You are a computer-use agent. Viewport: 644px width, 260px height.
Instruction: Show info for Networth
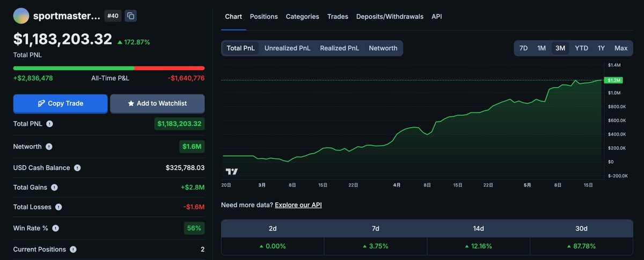[x=49, y=147]
